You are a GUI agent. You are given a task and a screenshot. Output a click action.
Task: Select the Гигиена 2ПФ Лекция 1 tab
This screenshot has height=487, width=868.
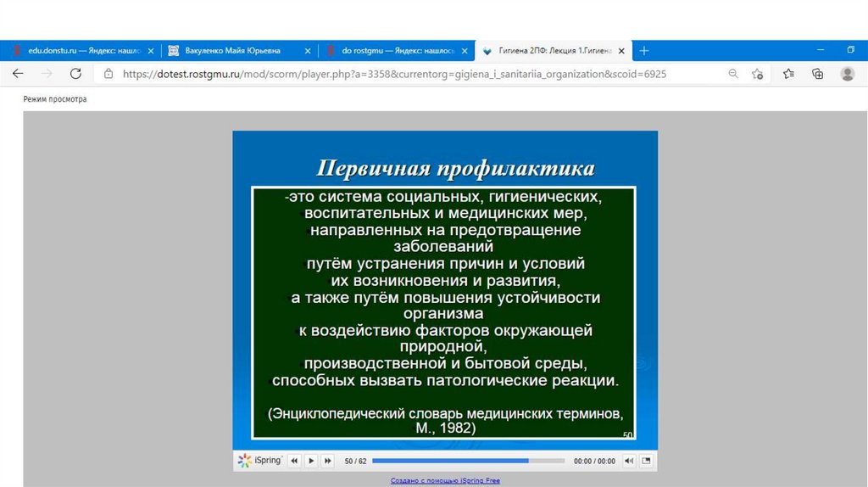pyautogui.click(x=554, y=50)
